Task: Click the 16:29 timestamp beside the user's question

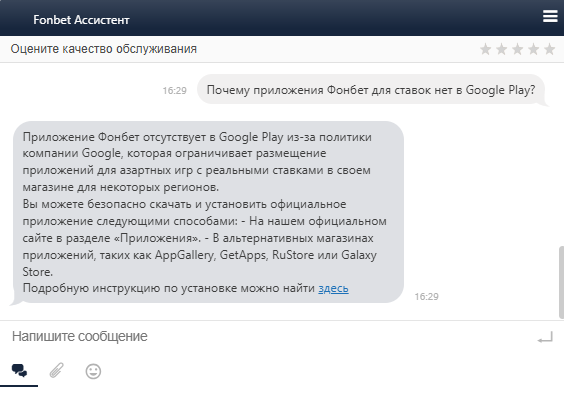Action: [x=174, y=91]
